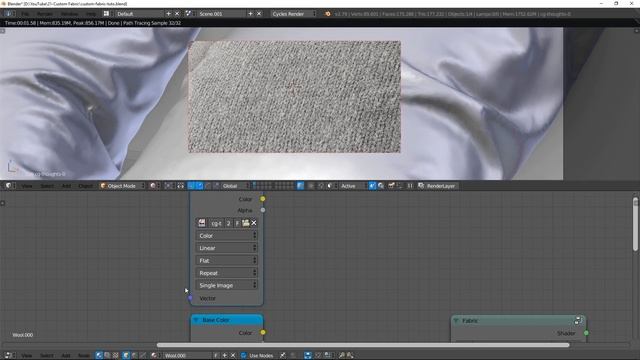This screenshot has height=360, width=640.
Task: Open the 3D viewport Add menu
Action: (66, 186)
